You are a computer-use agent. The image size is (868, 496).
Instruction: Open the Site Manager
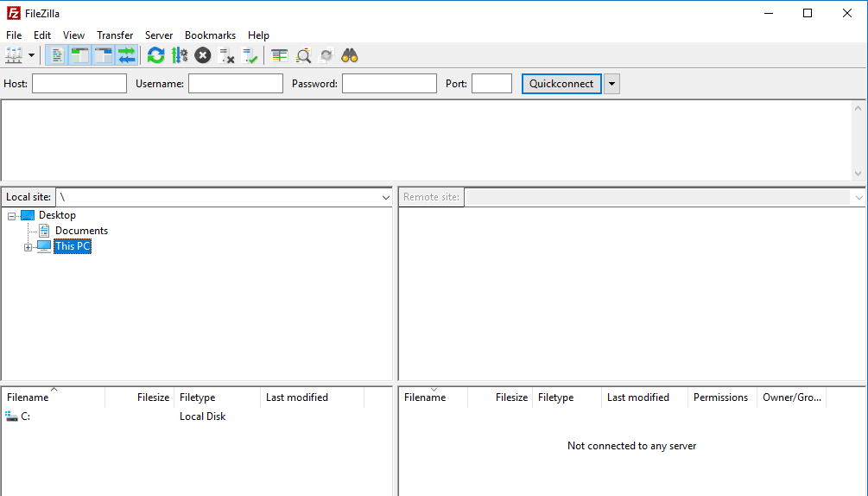13,55
